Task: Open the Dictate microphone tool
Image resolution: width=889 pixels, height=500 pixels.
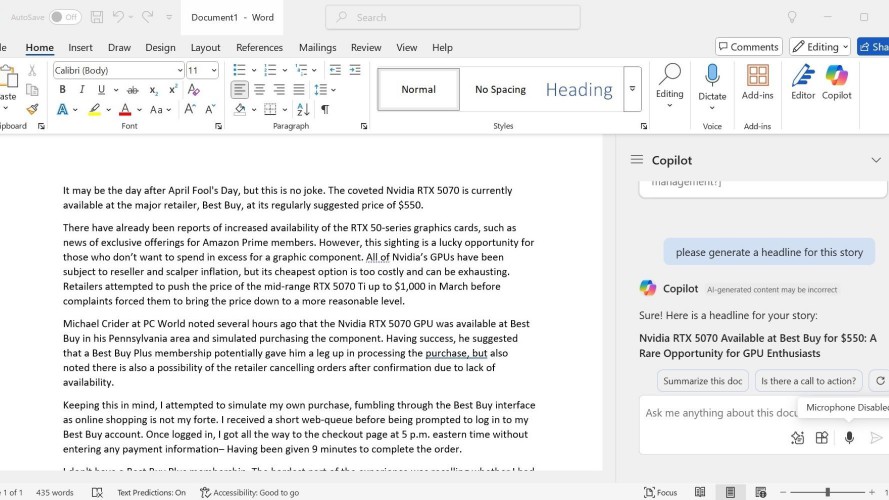Action: point(712,76)
